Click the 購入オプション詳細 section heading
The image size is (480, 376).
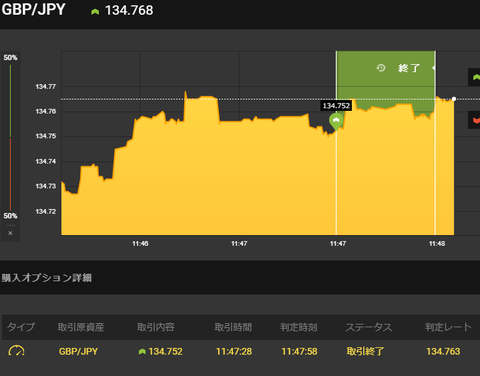click(47, 278)
